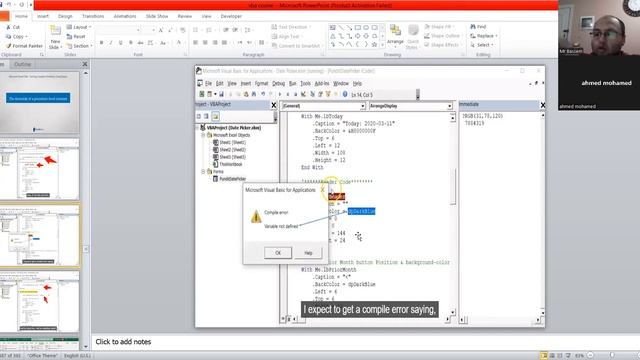640x360 pixels.
Task: Click the Cut icon in Clipboard group
Action: pos(9,27)
